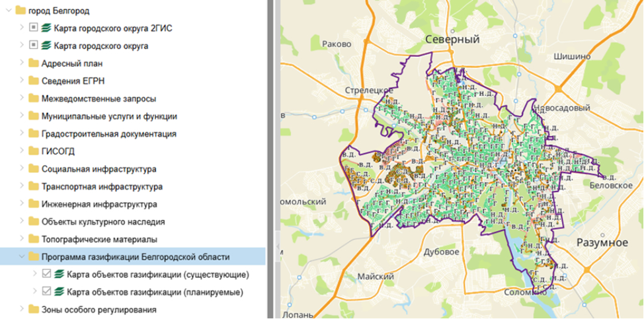Collapse the город Белгород root node
Image resolution: width=644 pixels, height=319 pixels.
(x=9, y=11)
